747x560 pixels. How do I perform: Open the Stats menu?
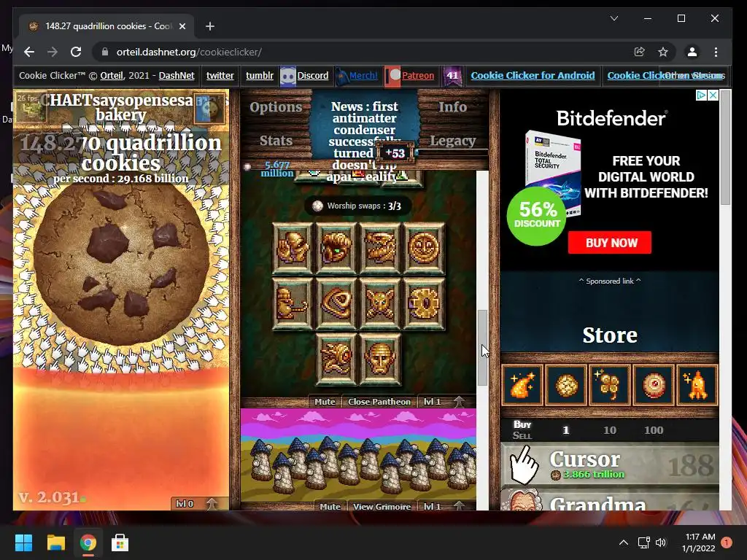click(276, 141)
